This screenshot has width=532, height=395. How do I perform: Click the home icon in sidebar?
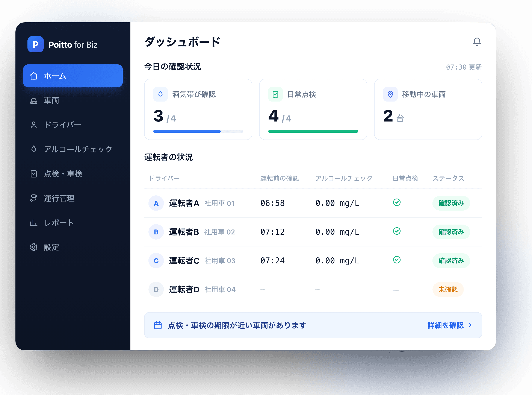(34, 76)
